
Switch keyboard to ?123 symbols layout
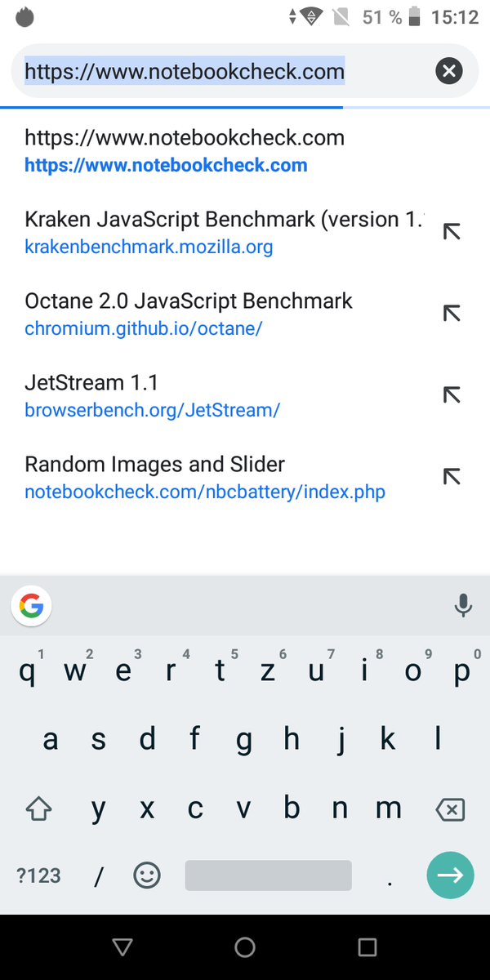pyautogui.click(x=38, y=875)
